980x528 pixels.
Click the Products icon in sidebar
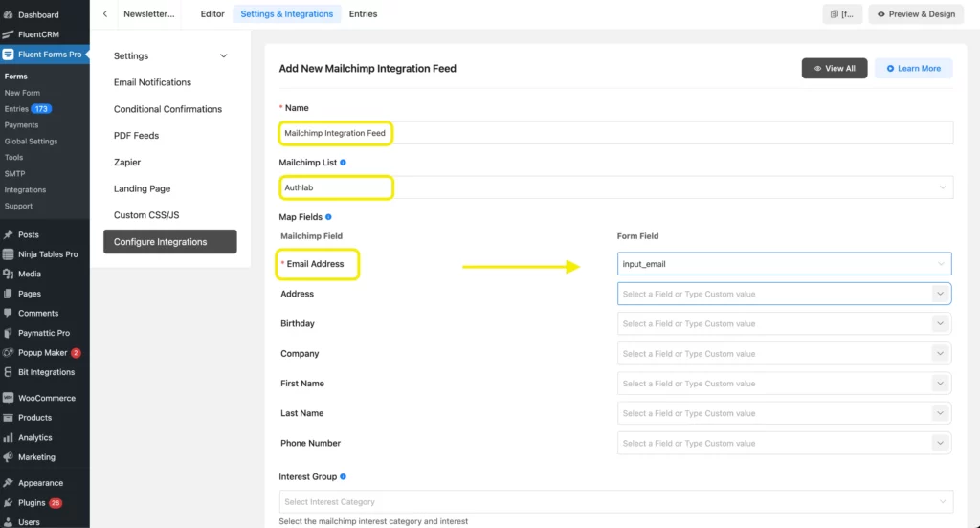coord(8,417)
